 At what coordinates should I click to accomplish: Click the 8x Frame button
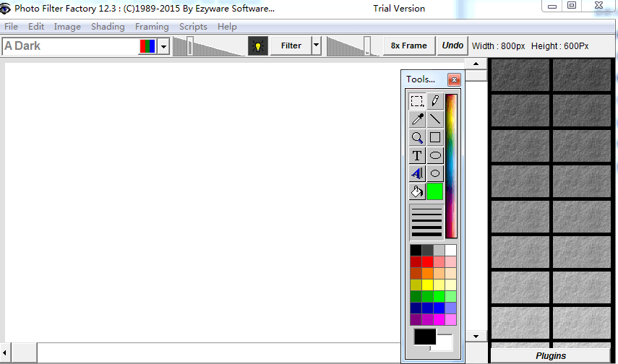point(409,45)
